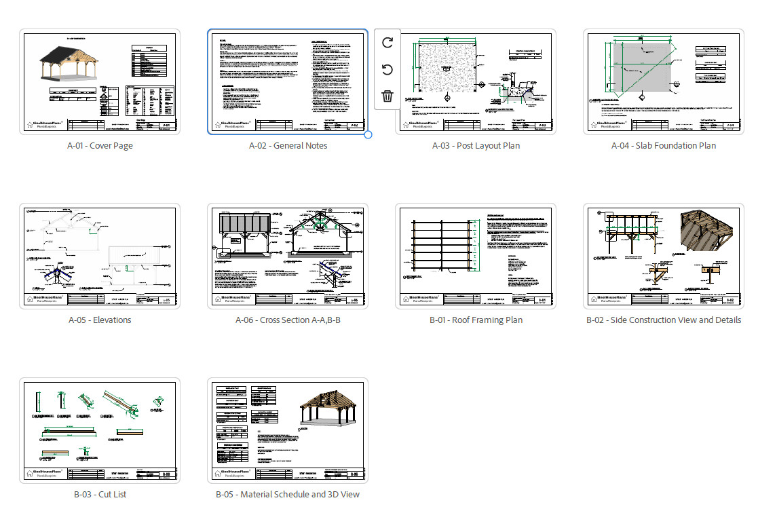
Task: Select the A-04 Slab Foundation Plan thumbnail
Action: coord(664,81)
